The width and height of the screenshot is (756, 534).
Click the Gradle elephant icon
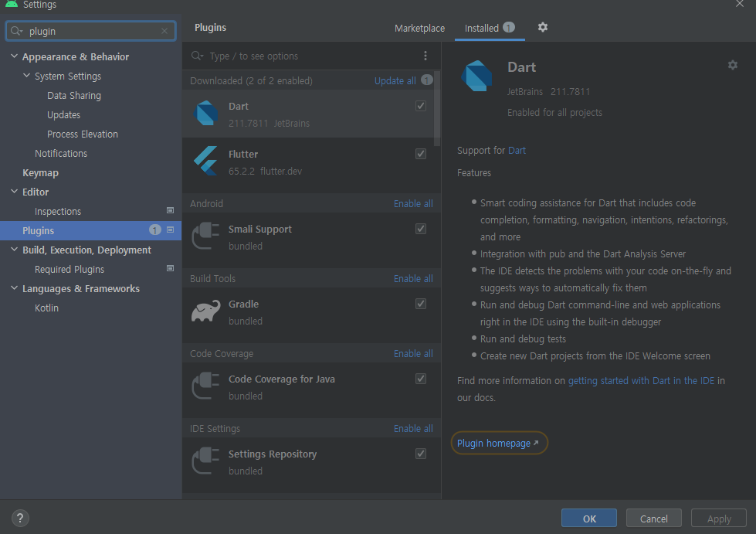[x=206, y=311]
